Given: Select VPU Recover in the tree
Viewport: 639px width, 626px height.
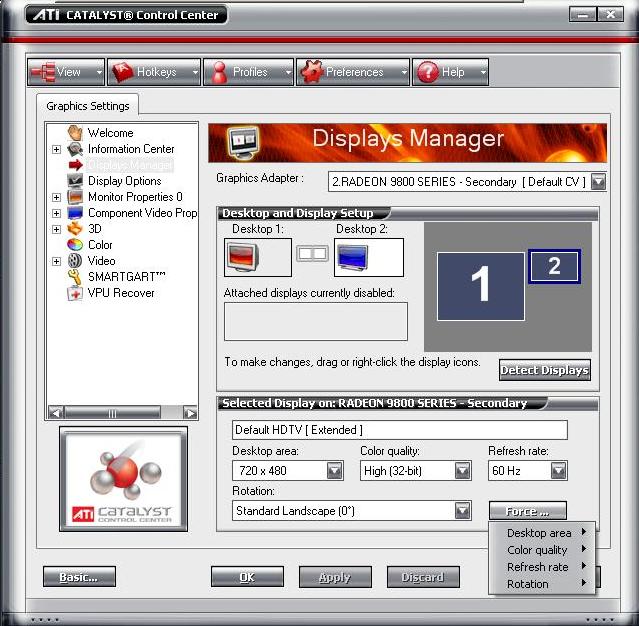Looking at the screenshot, I should (x=121, y=293).
